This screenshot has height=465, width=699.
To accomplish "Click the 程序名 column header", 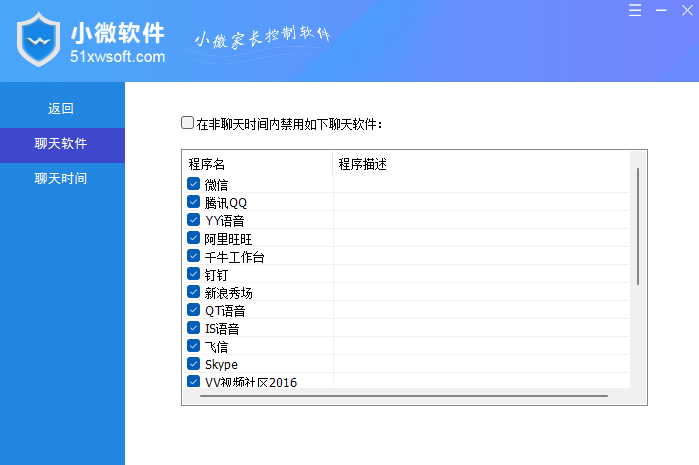I will pyautogui.click(x=257, y=164).
